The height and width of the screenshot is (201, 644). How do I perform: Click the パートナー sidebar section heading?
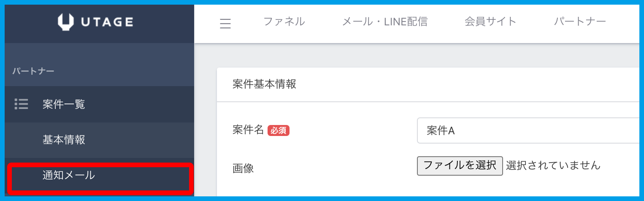point(33,71)
